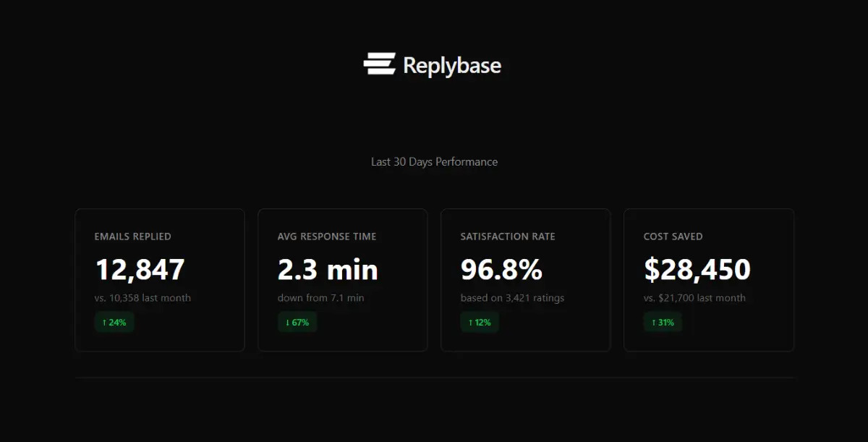Click the 12,847 emails replied value
The image size is (868, 442).
[140, 270]
